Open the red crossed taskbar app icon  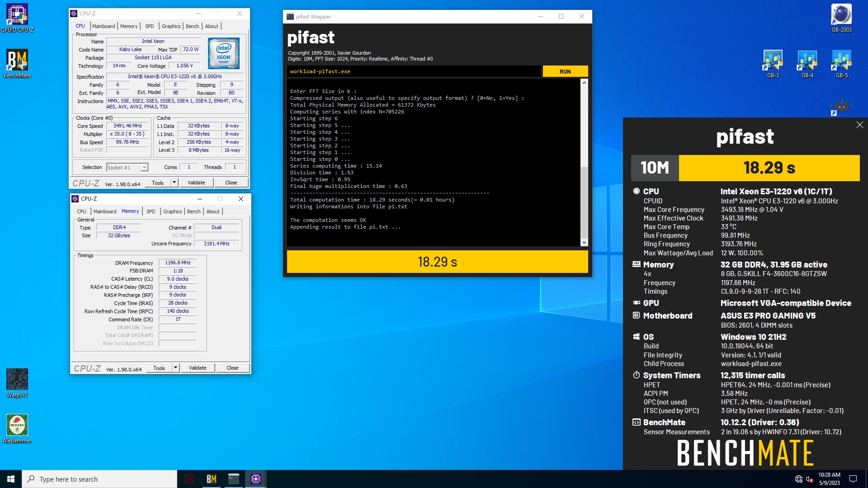pyautogui.click(x=189, y=479)
